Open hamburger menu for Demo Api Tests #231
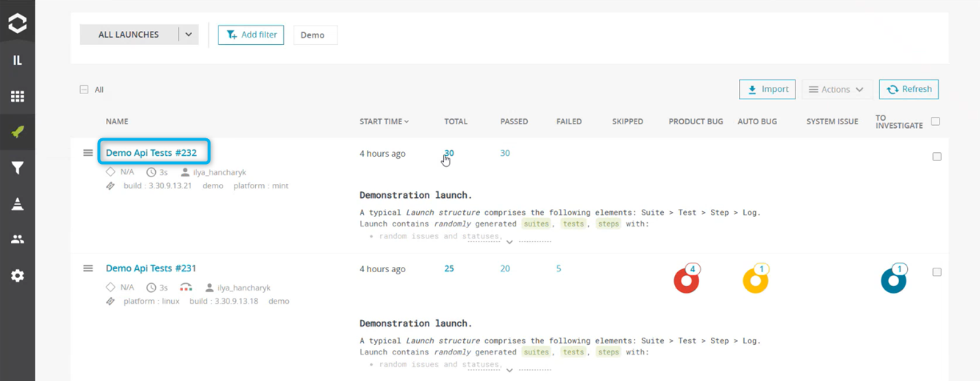 tap(87, 268)
